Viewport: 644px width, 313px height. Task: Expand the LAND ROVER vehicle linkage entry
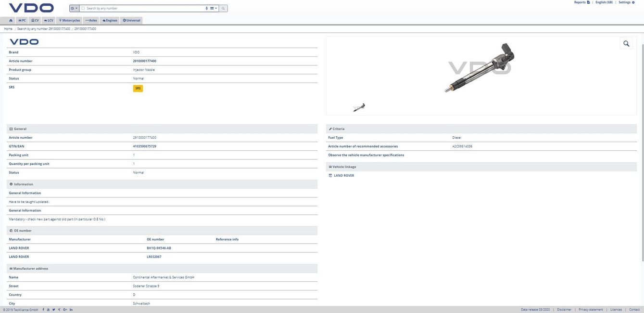pos(344,176)
